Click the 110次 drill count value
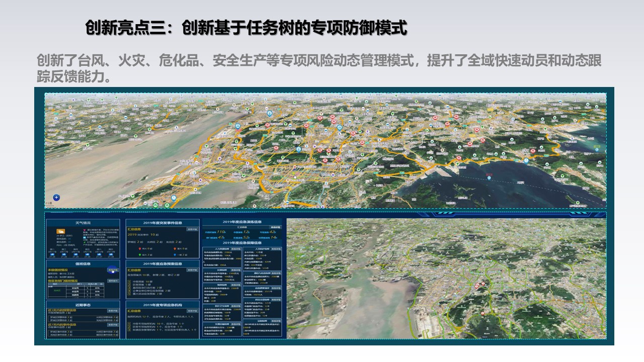644x362 pixels. click(221, 232)
